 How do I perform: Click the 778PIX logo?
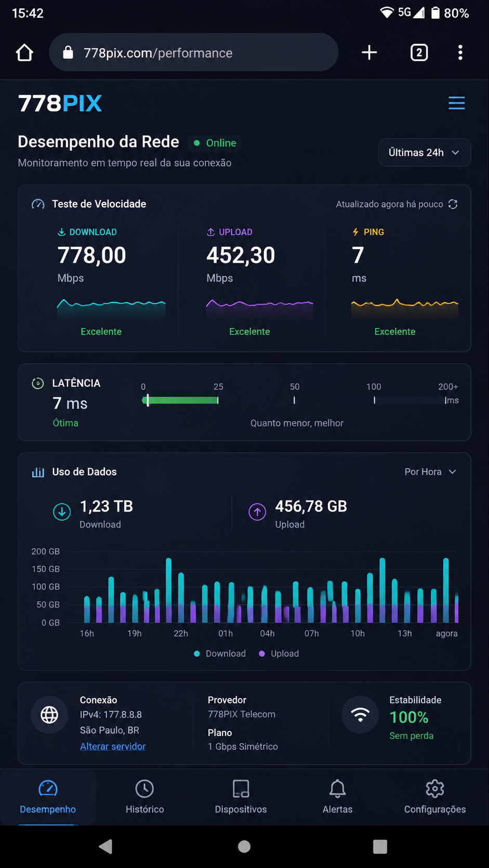pyautogui.click(x=60, y=103)
